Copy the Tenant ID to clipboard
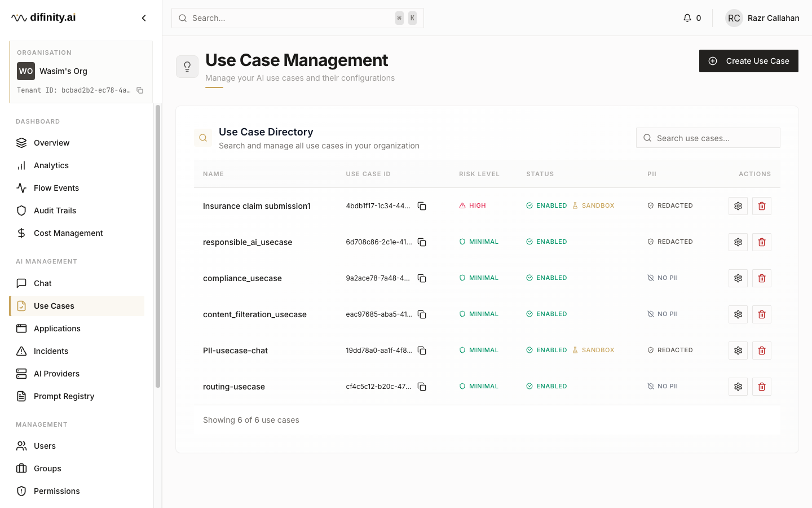Screen dimensions: 812x508 point(140,90)
